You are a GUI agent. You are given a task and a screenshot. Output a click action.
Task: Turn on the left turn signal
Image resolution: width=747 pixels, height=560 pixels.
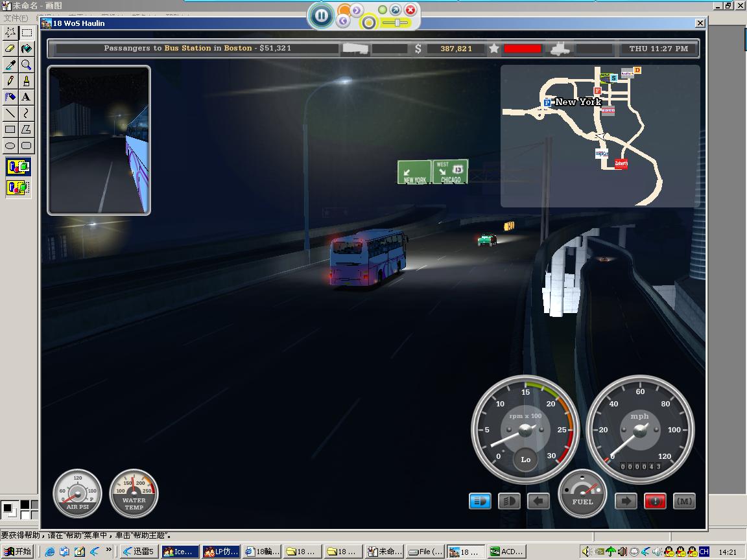pos(538,501)
